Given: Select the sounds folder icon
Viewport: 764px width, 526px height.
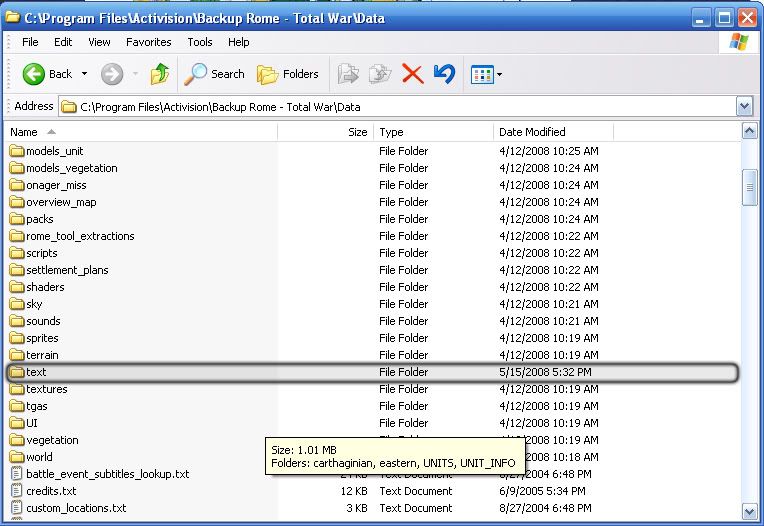Looking at the screenshot, I should (17, 321).
